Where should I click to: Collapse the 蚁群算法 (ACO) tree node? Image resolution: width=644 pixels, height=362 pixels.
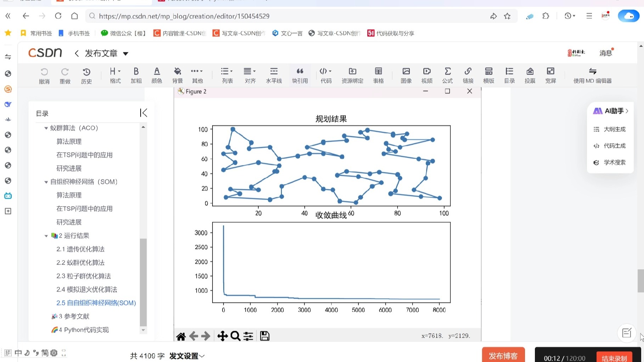pyautogui.click(x=46, y=128)
